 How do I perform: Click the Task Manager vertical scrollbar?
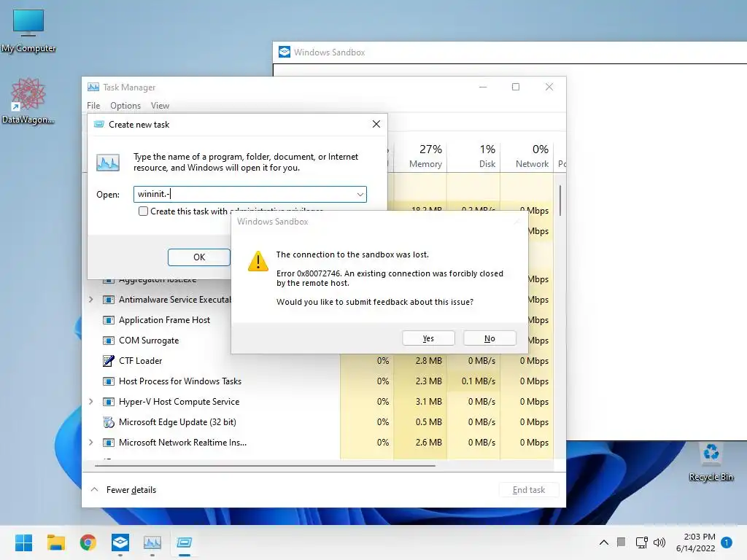tap(560, 201)
